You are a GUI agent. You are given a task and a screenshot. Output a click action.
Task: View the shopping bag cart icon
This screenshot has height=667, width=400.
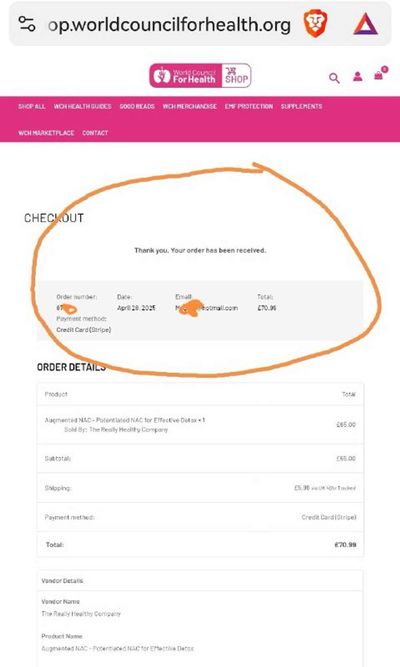[380, 74]
